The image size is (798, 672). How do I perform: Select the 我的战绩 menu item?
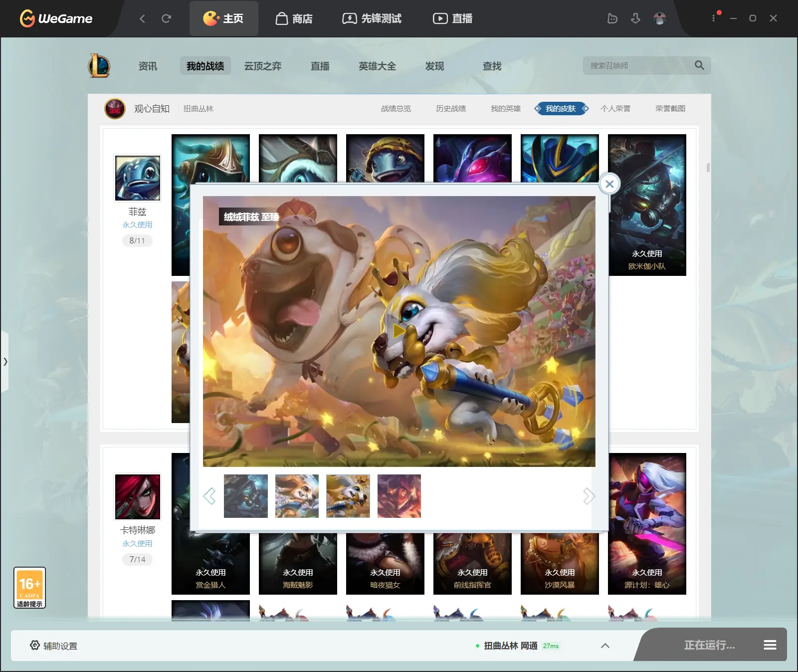click(x=205, y=66)
